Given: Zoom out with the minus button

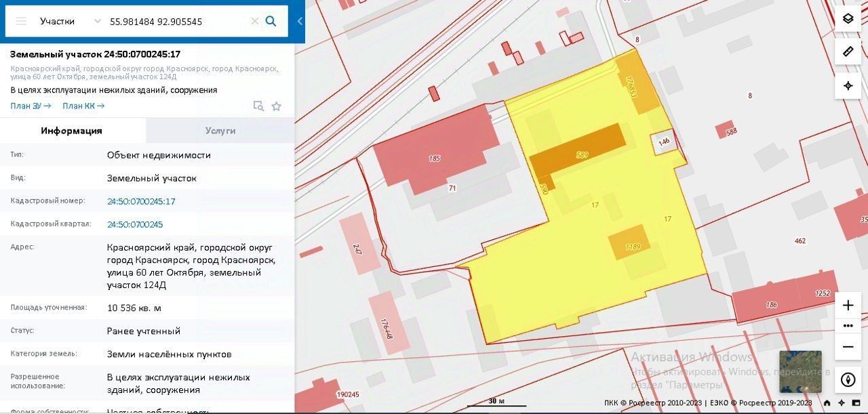Looking at the screenshot, I should pyautogui.click(x=848, y=347).
